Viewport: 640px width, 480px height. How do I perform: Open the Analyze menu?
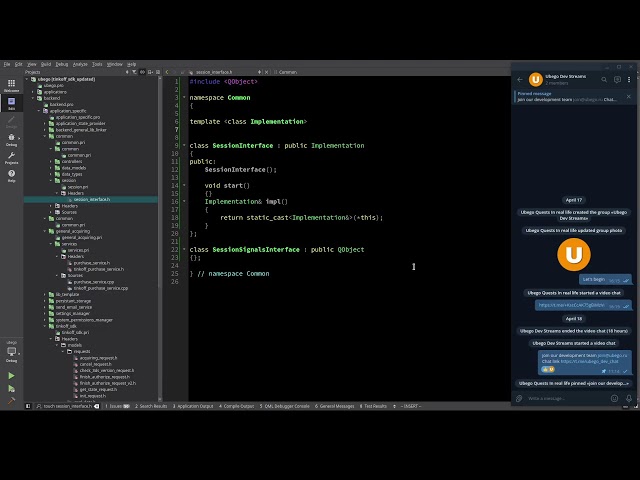tap(80, 64)
